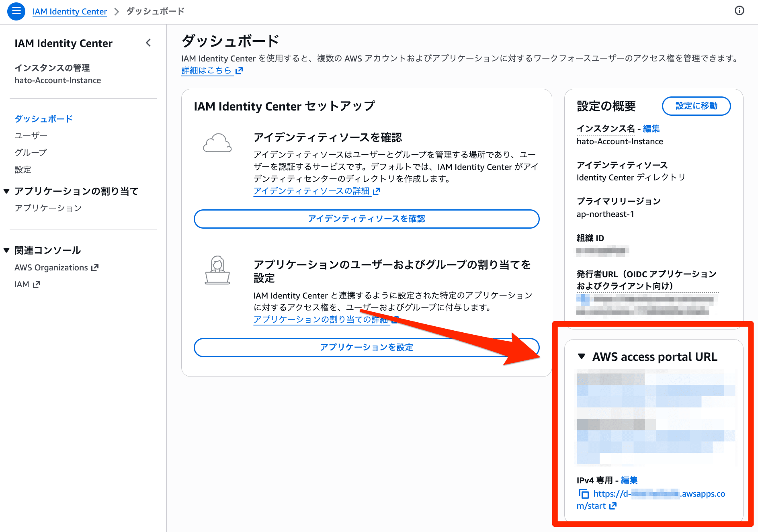758x532 pixels.
Task: Click external link icon after 詳細はこちら
Action: (x=239, y=71)
